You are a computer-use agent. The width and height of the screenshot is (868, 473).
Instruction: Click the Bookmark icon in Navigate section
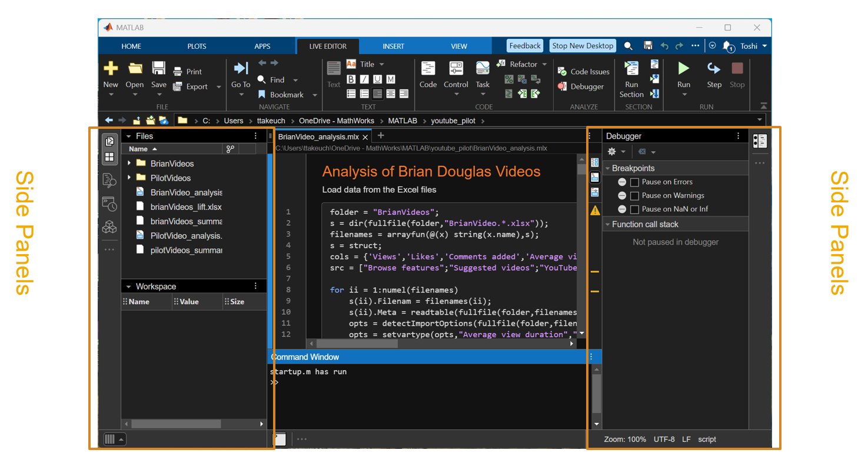262,95
